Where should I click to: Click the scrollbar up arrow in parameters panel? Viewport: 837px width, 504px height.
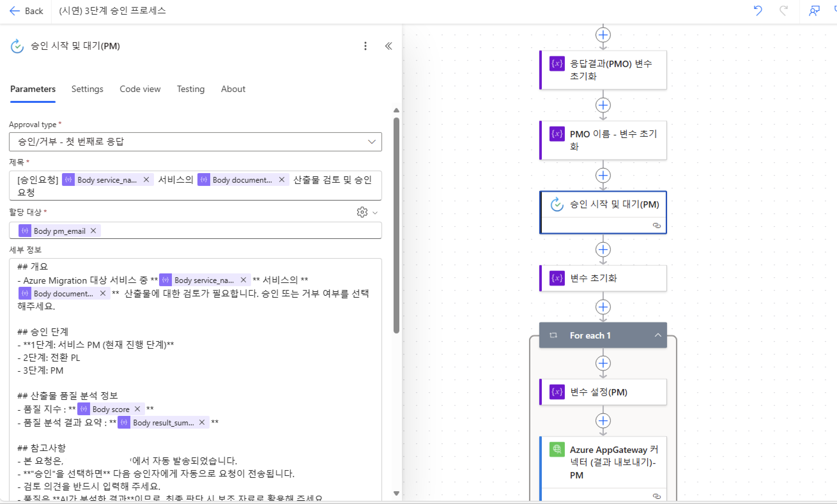tap(396, 111)
